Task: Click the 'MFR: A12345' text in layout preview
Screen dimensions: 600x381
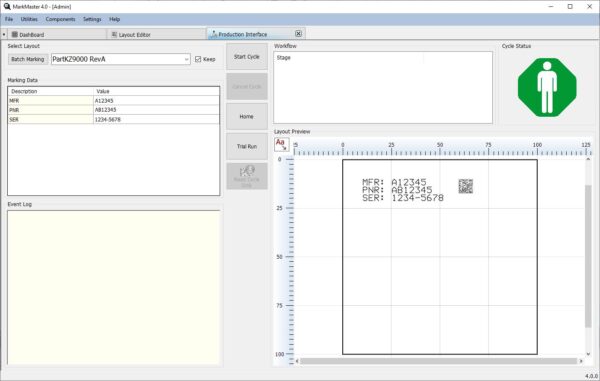Action: pos(394,182)
